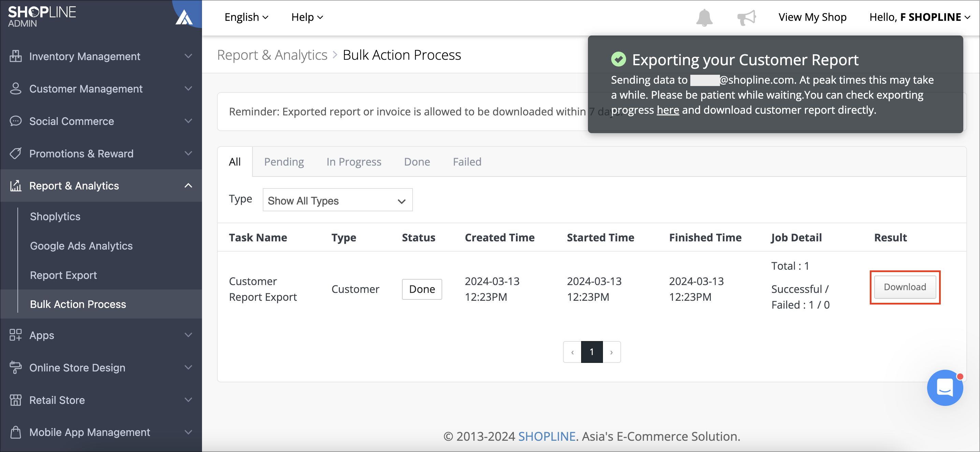Open the Hello, F SHOPLINE account menu
This screenshot has height=452, width=980.
920,17
